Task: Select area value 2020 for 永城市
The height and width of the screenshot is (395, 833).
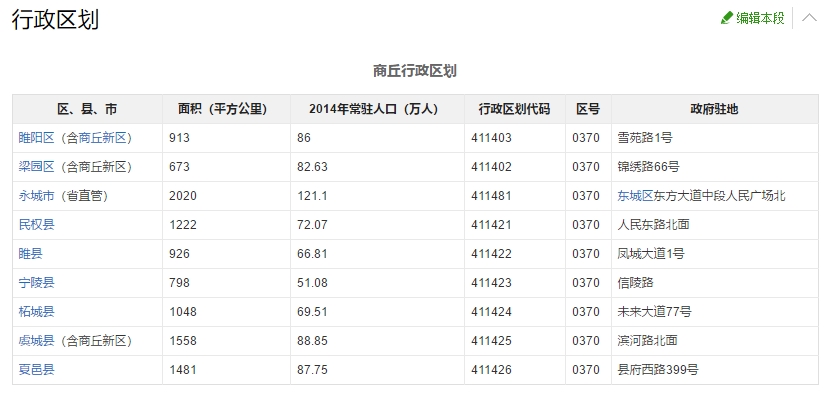Action: point(183,196)
